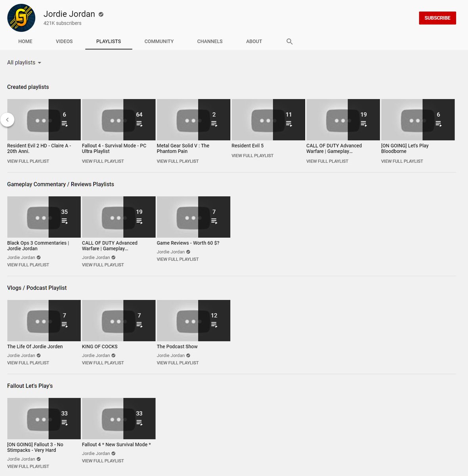468x476 pixels.
Task: Open the COMMUNITY tab
Action: coord(159,41)
